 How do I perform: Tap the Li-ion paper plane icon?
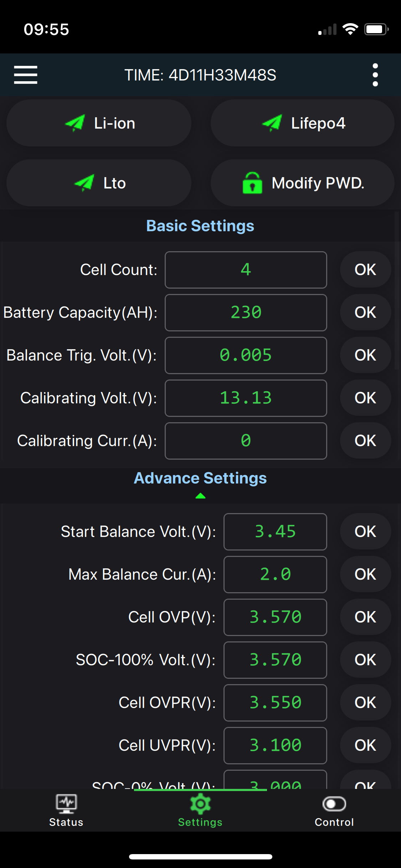(x=75, y=123)
